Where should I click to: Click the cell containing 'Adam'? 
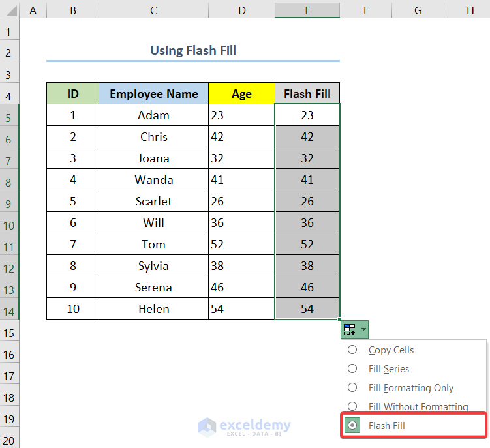153,115
